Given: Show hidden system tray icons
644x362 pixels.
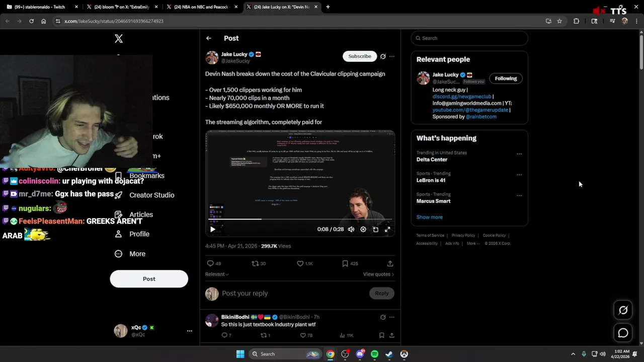Looking at the screenshot, I should (573, 354).
